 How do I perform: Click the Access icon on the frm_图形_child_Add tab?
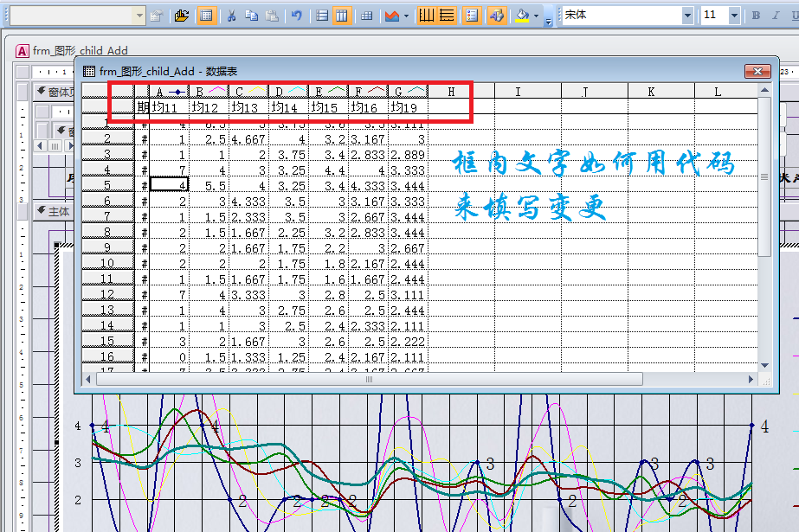point(22,50)
